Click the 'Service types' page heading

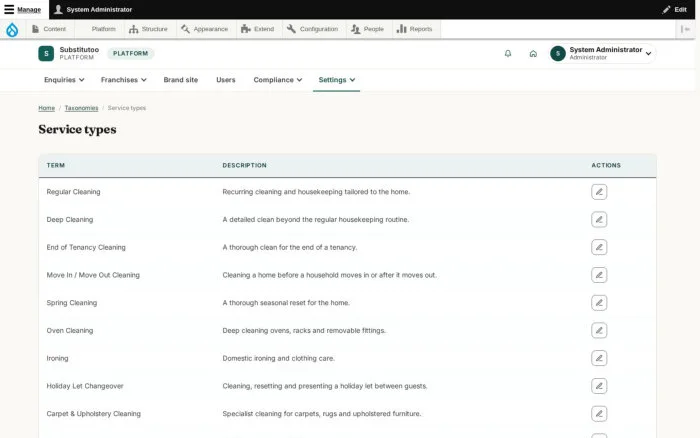pos(77,129)
